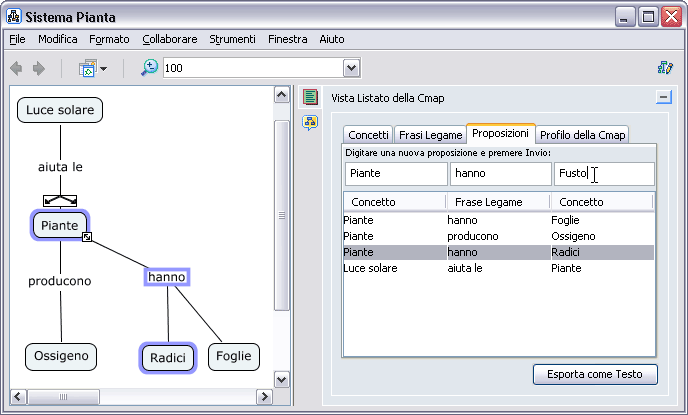Click the zoom magnifier icon
Screen dimensions: 688x415
149,68
